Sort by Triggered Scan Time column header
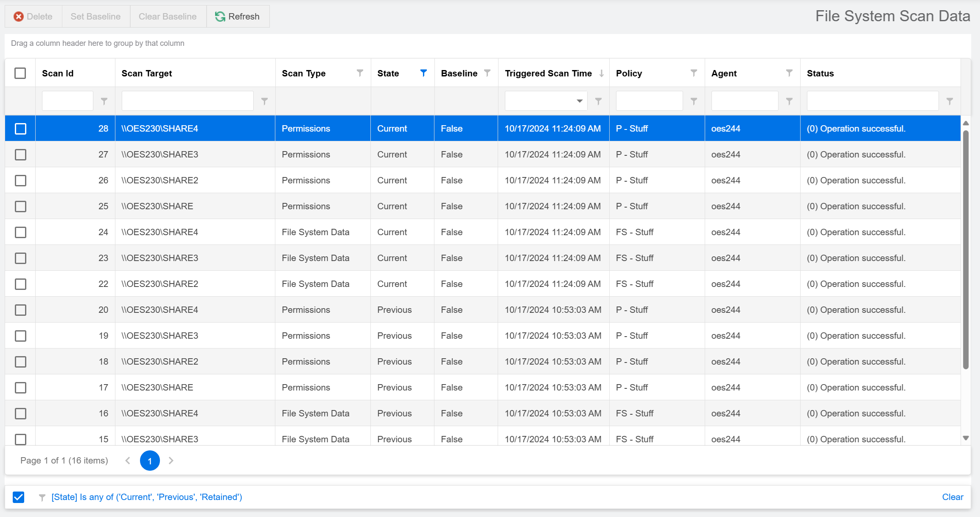 548,73
